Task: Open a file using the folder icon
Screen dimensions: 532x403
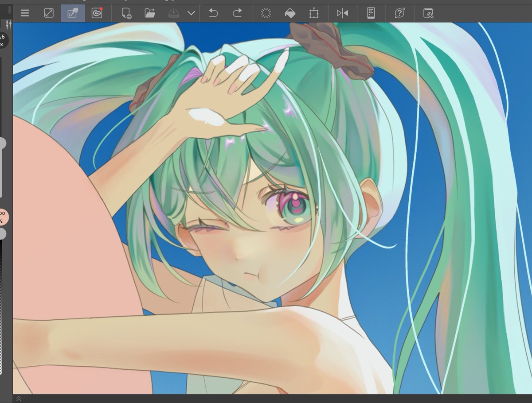Action: (x=150, y=13)
